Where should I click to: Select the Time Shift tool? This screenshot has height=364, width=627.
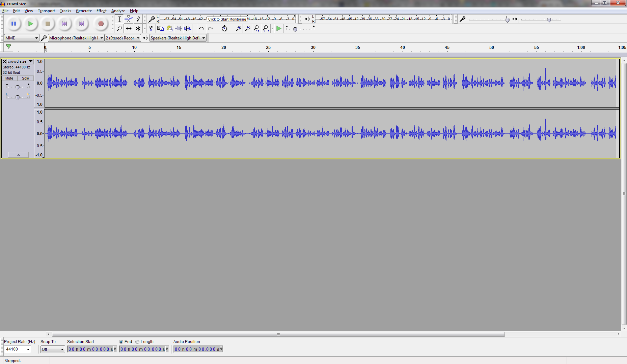click(x=129, y=29)
